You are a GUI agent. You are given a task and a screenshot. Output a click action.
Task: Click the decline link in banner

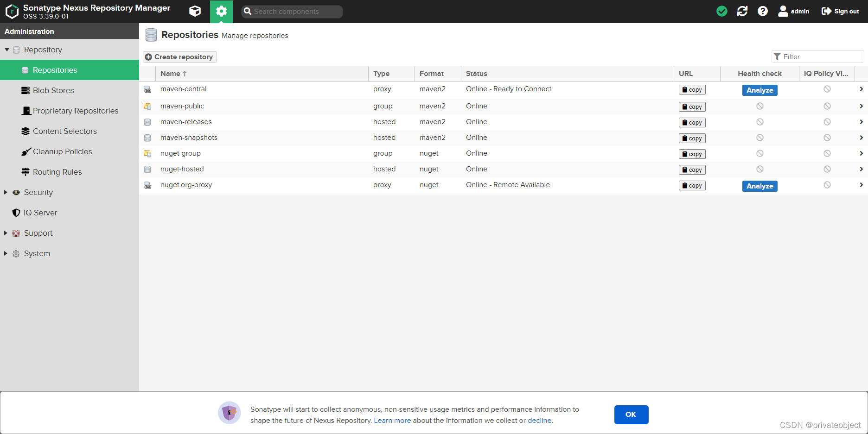(x=540, y=421)
